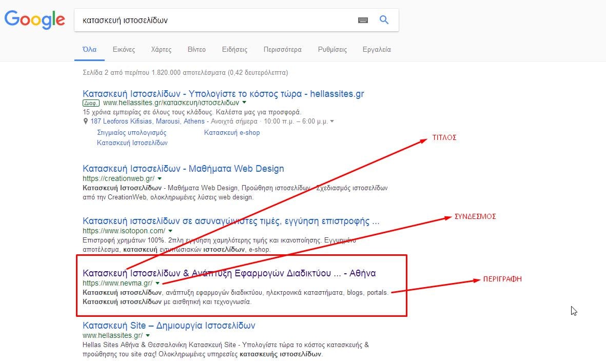Click the https://www.isotopon.com/ URL text
606x364 pixels.
coord(124,231)
